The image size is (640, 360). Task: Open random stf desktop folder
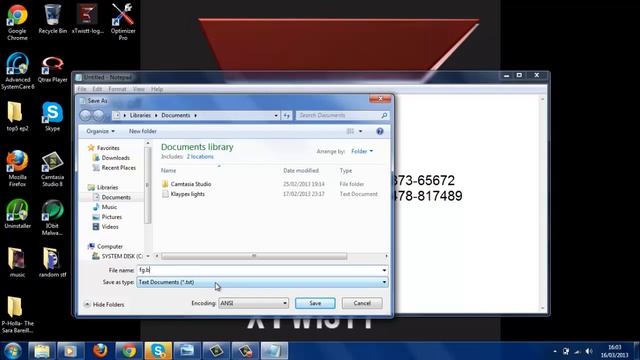click(53, 263)
